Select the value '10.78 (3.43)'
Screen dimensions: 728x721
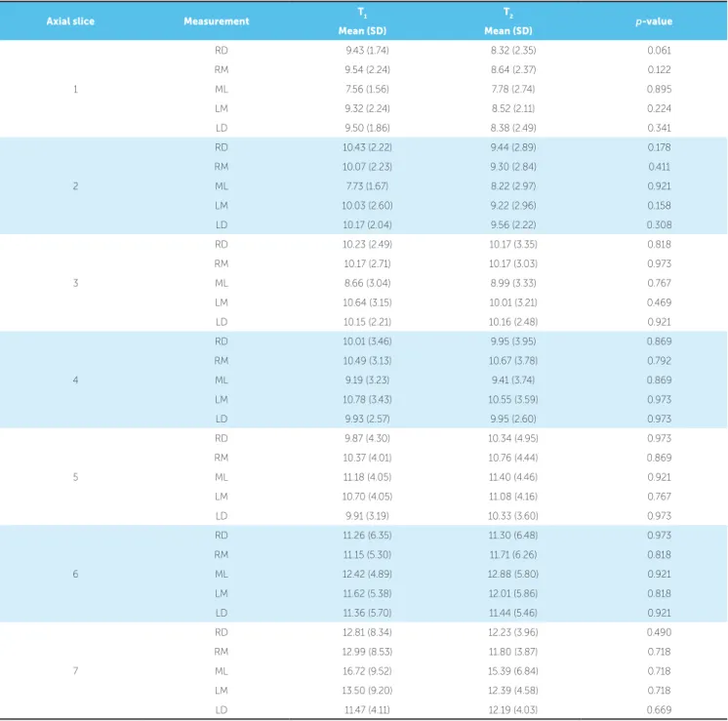(367, 400)
